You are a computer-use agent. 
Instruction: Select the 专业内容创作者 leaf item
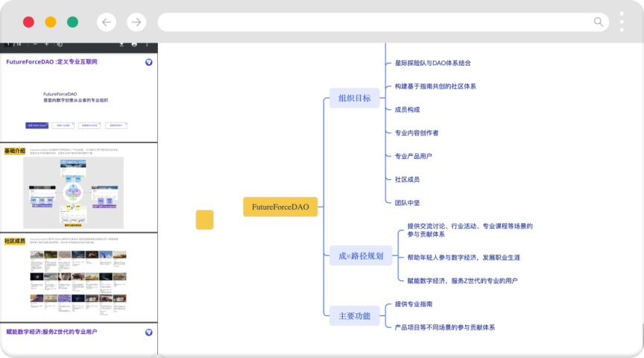417,133
